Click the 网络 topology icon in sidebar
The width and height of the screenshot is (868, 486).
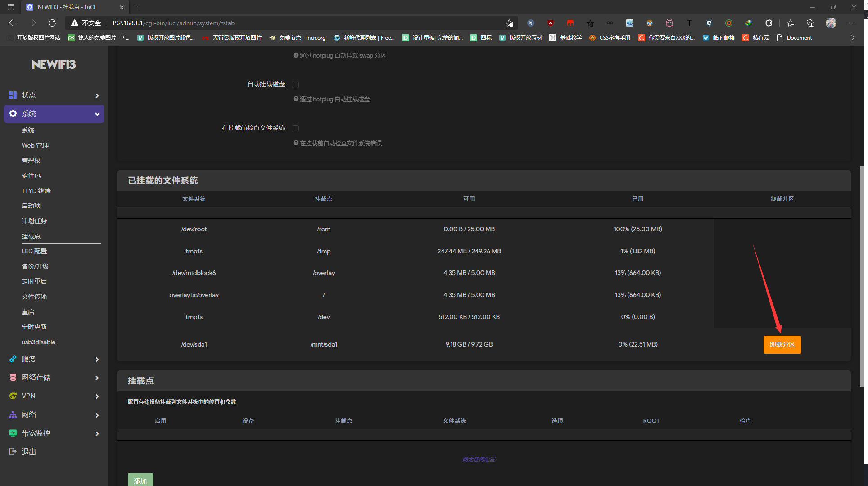[x=13, y=415]
